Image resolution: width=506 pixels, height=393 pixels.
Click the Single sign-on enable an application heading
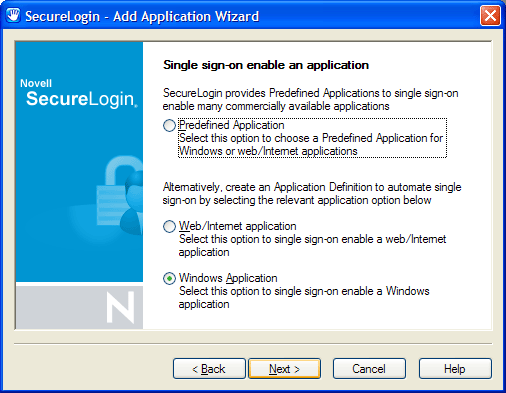[x=266, y=65]
